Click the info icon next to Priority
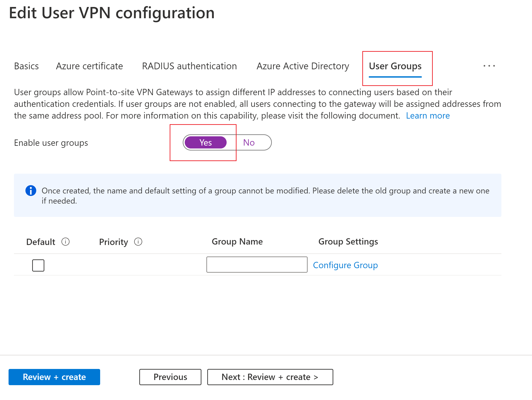This screenshot has height=400, width=532. coord(138,242)
